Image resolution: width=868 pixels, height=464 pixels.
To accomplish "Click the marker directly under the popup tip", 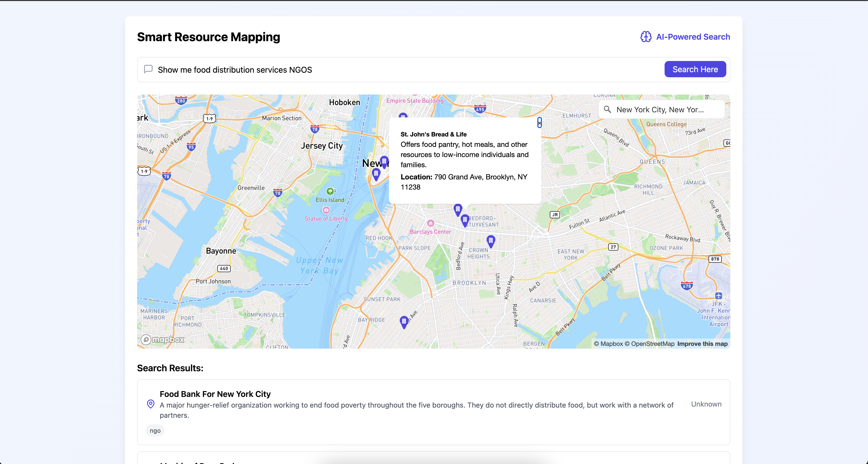I will [x=458, y=209].
